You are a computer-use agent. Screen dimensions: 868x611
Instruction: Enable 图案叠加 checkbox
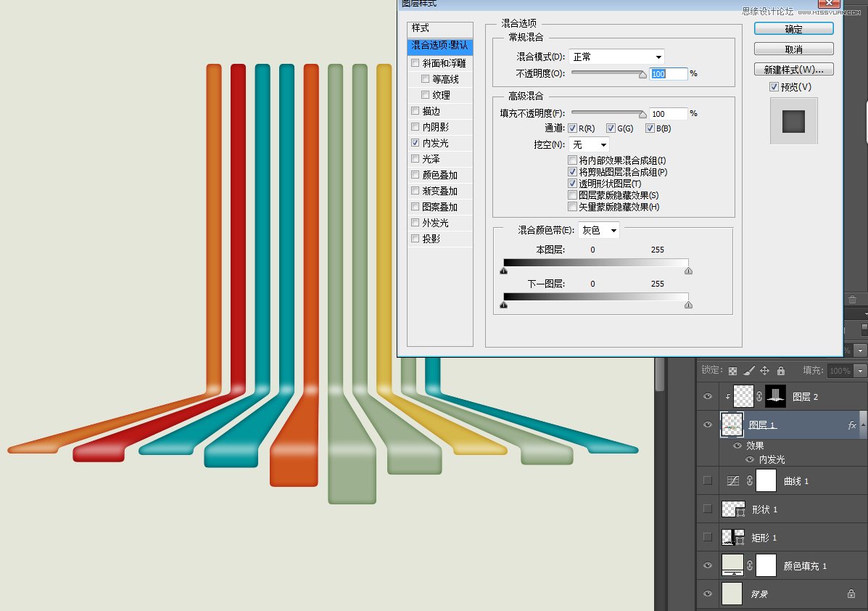tap(416, 207)
